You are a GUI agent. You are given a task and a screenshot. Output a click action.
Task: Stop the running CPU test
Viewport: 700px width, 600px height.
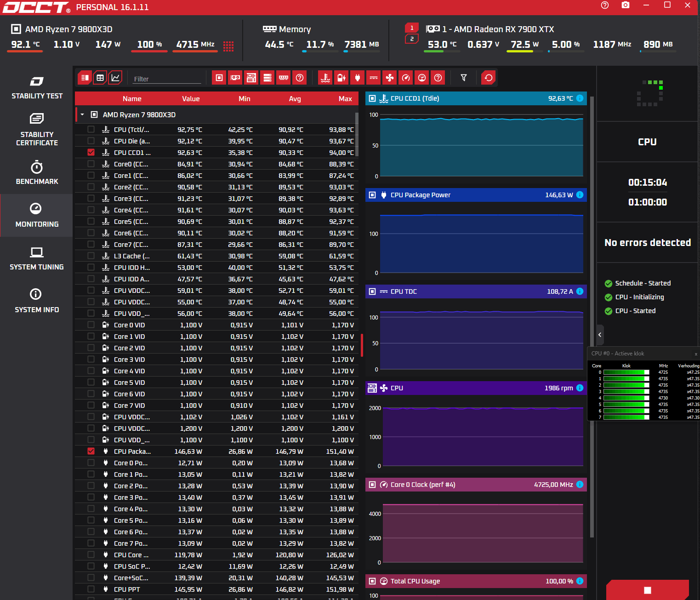(648, 590)
